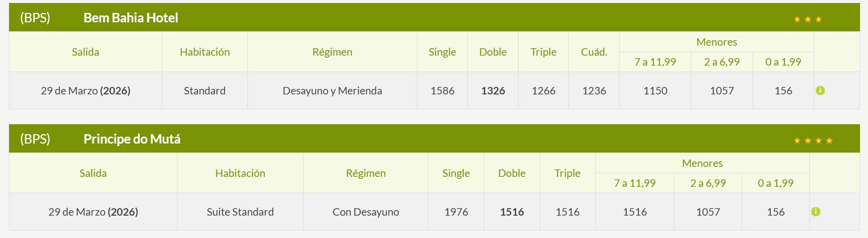Click Menores header in Bem Bahia table
The image size is (868, 238).
(716, 42)
